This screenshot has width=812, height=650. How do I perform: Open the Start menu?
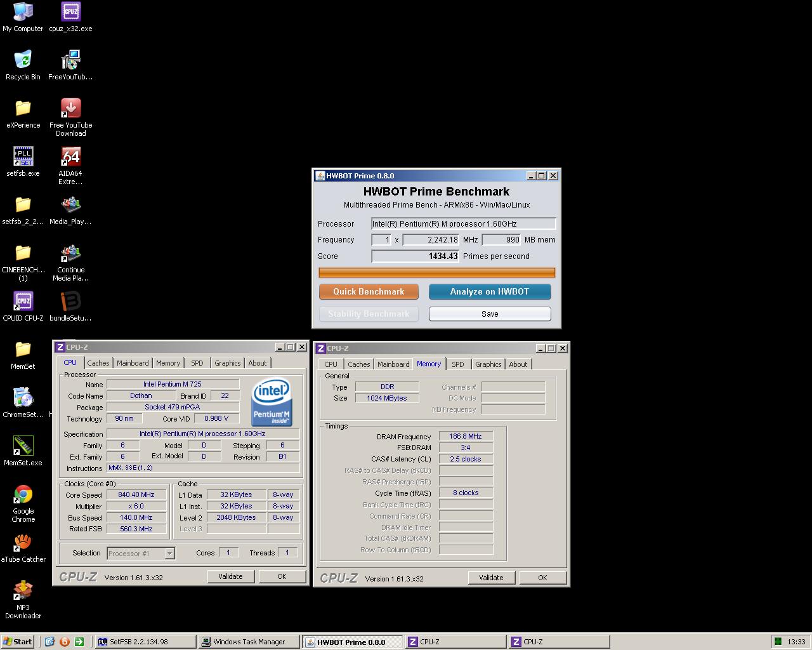18,641
